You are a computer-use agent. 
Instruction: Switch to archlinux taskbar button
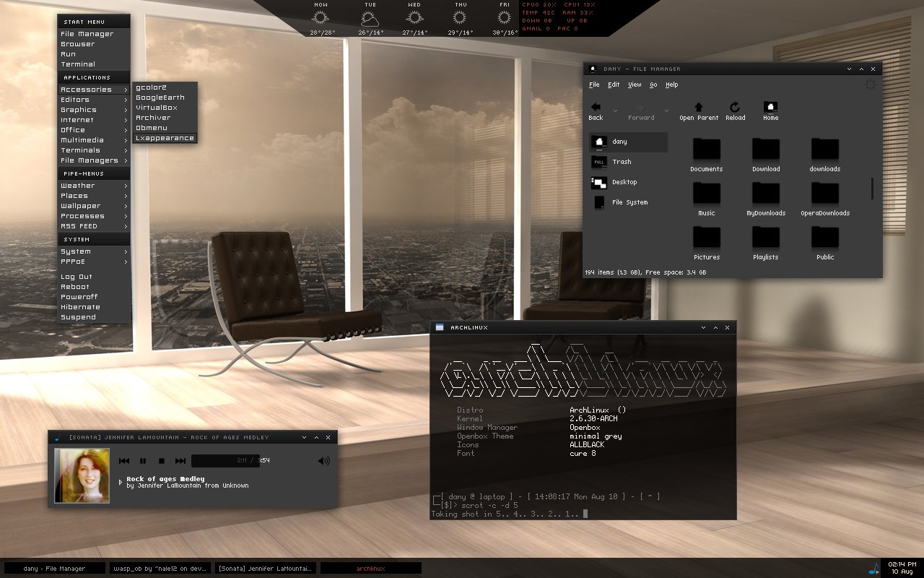pos(371,569)
